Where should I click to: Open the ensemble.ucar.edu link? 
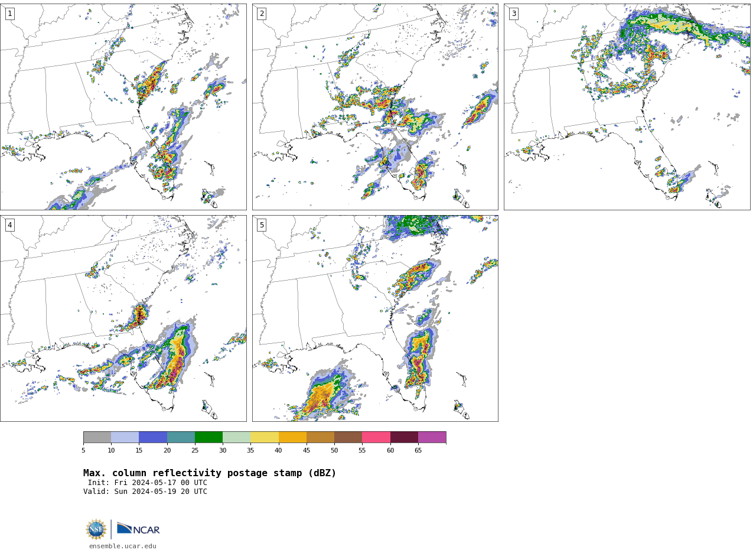tap(123, 547)
